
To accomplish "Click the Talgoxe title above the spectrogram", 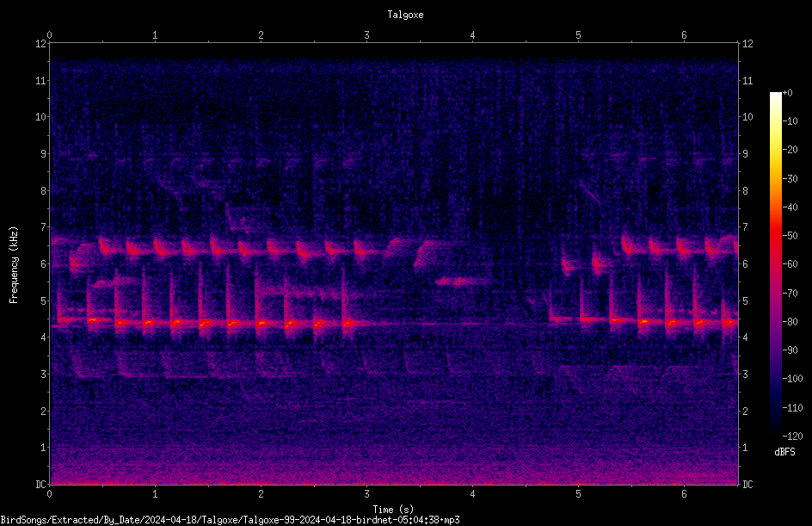I will [405, 15].
